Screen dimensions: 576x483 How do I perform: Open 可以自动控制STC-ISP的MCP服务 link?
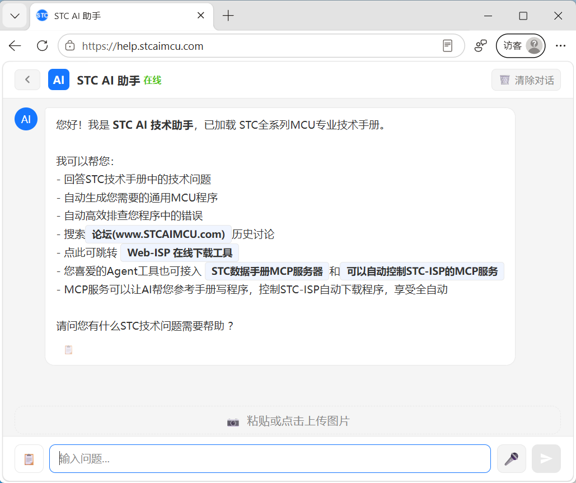[422, 271]
